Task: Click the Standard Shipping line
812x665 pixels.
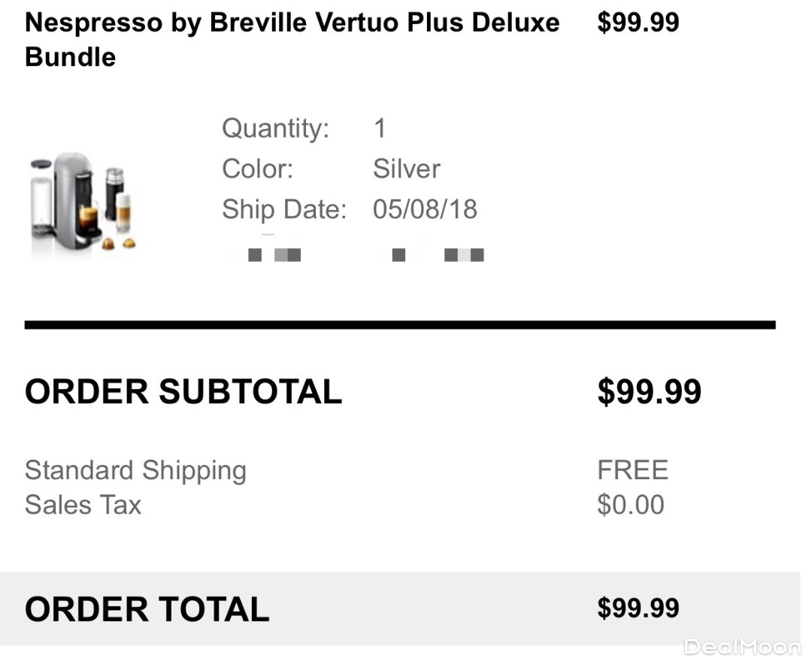Action: pos(135,470)
